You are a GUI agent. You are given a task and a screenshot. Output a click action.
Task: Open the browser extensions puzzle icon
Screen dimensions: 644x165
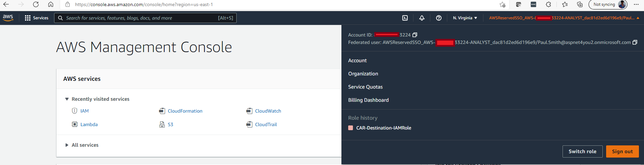[x=548, y=4]
